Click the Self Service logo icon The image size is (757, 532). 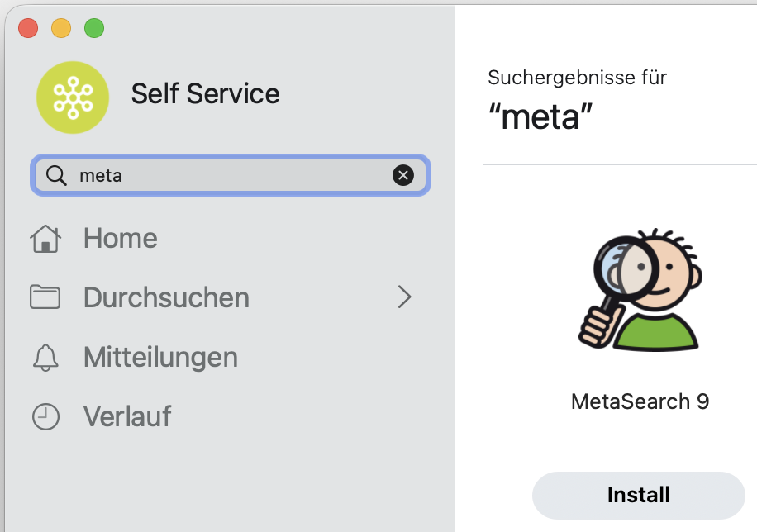73,97
